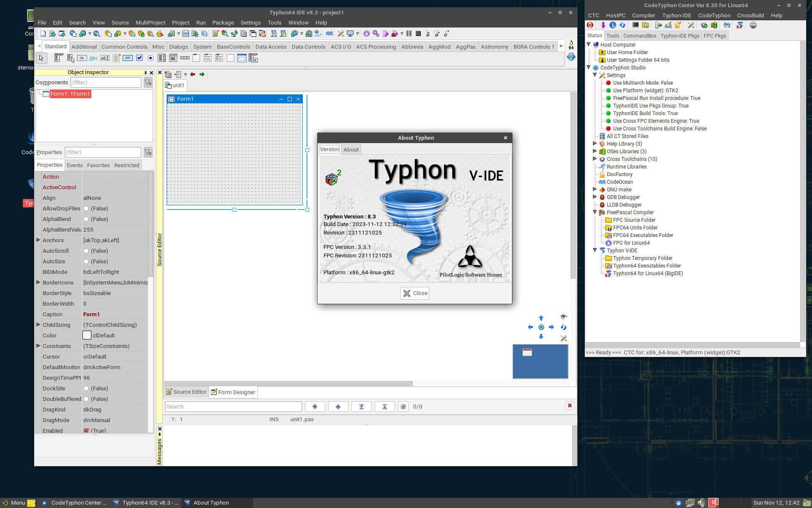
Task: Click blue refresh arrows icon in CodeTyphon Center toolbar
Action: pyautogui.click(x=622, y=25)
